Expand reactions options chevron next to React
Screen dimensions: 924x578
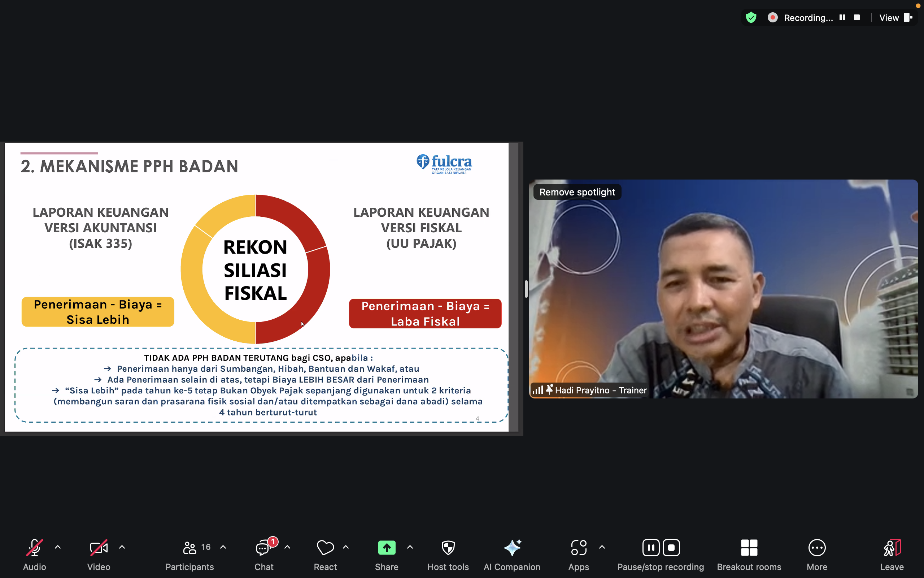[346, 547]
